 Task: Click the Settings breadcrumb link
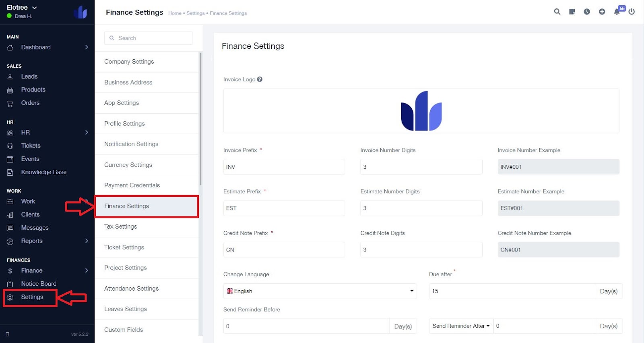click(196, 13)
